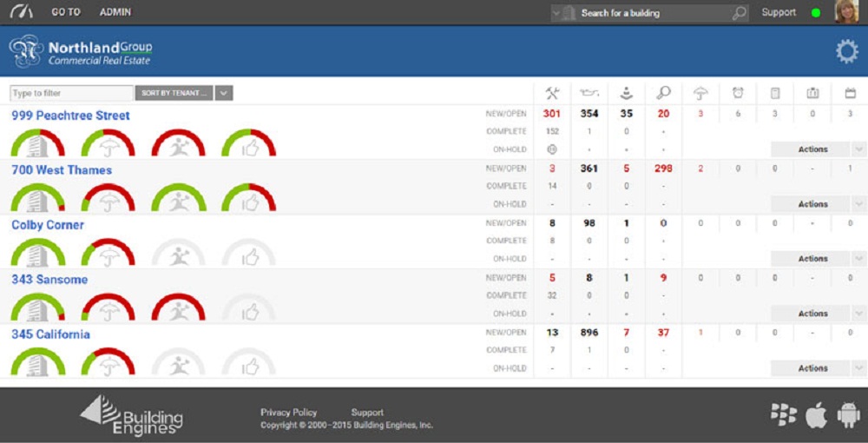Open the 343 Sansome building
This screenshot has height=443, width=868.
click(x=49, y=280)
